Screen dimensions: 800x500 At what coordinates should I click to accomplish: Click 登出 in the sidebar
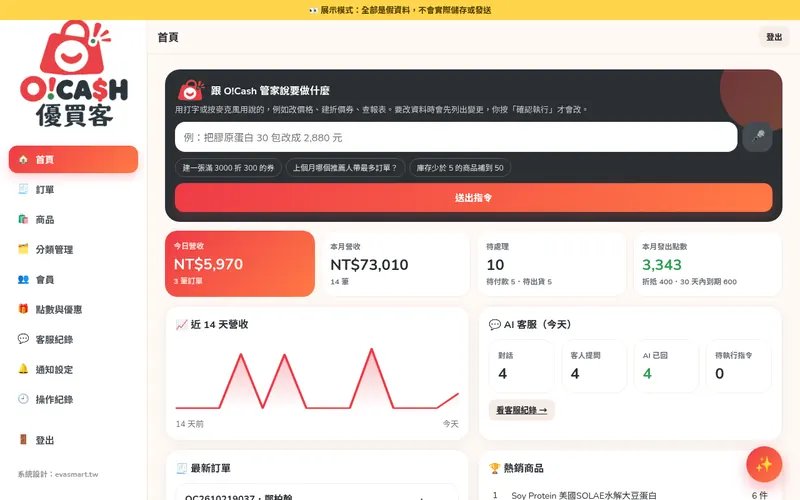73,440
